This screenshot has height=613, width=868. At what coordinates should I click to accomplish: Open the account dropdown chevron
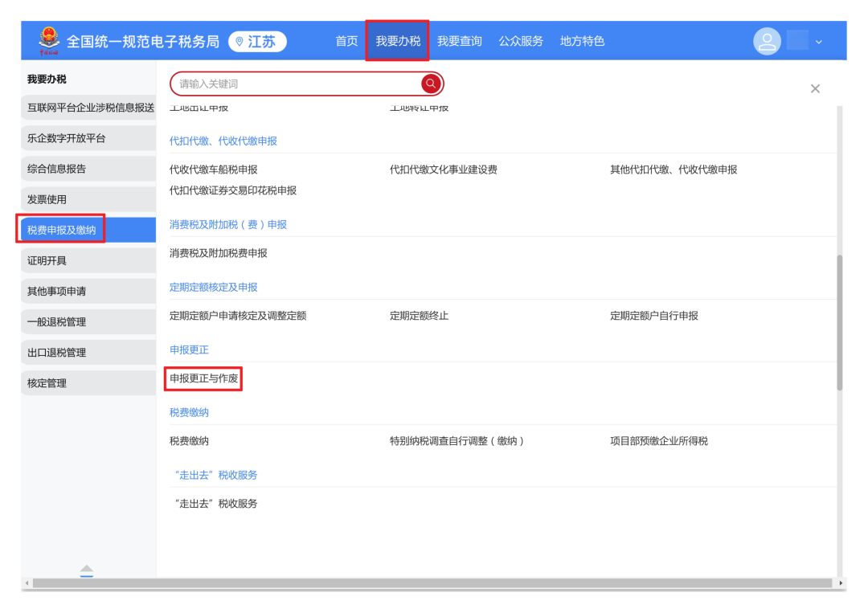pos(819,42)
